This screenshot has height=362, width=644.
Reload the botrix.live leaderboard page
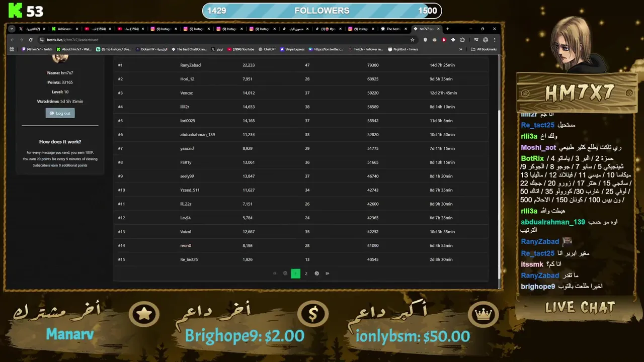31,40
